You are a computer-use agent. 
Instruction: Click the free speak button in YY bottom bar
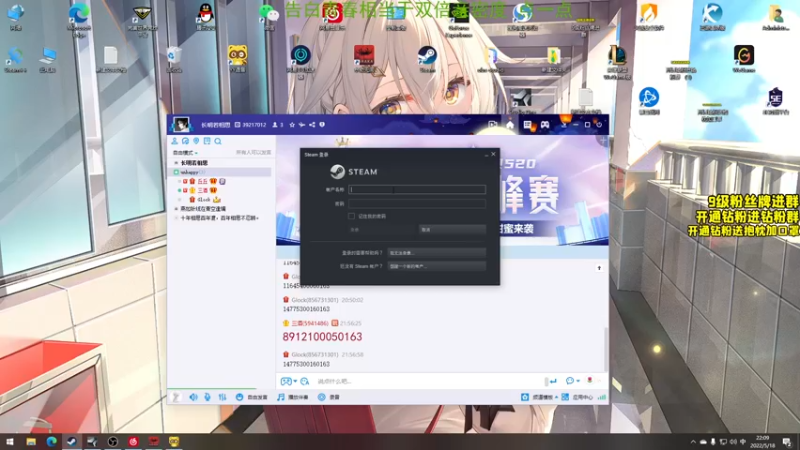point(252,397)
